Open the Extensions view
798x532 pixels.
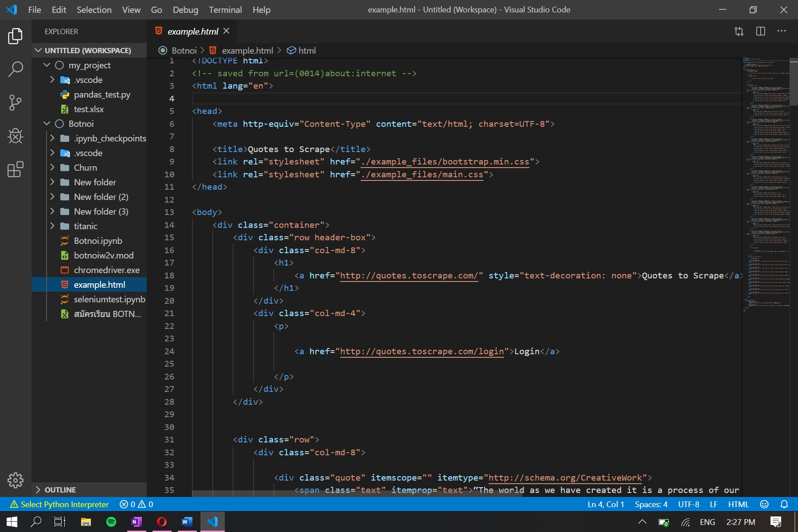click(x=16, y=169)
